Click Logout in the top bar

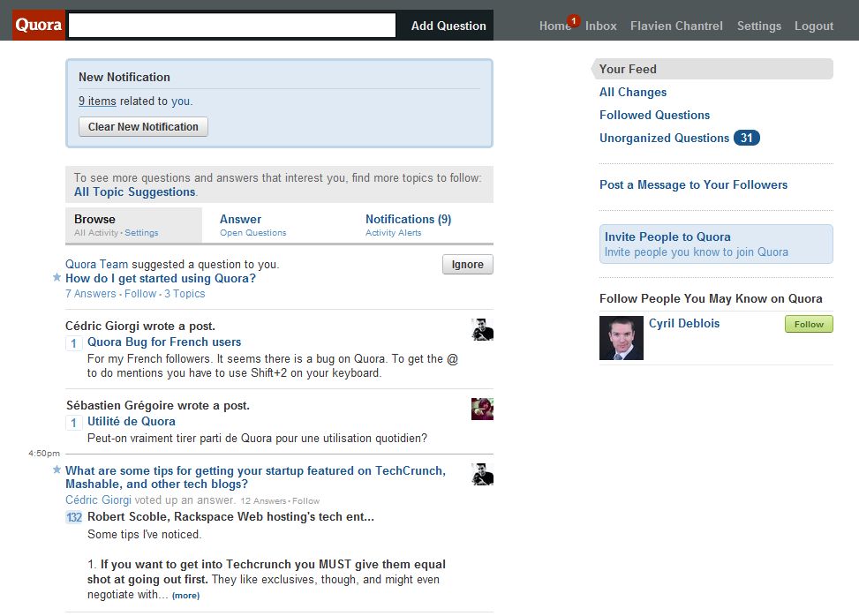tap(814, 26)
